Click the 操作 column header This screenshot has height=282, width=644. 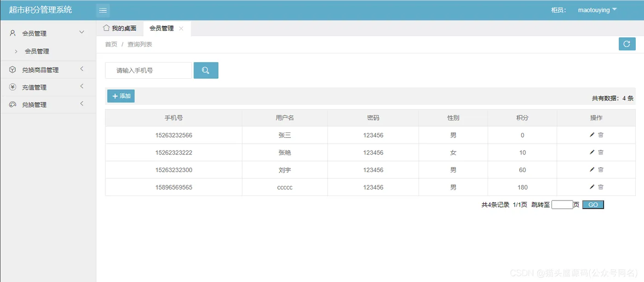coord(596,118)
